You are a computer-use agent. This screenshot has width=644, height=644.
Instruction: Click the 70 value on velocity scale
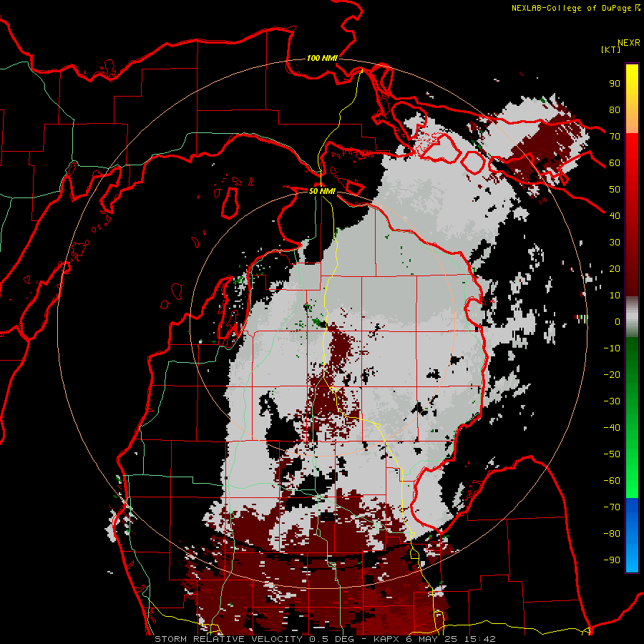pos(615,137)
